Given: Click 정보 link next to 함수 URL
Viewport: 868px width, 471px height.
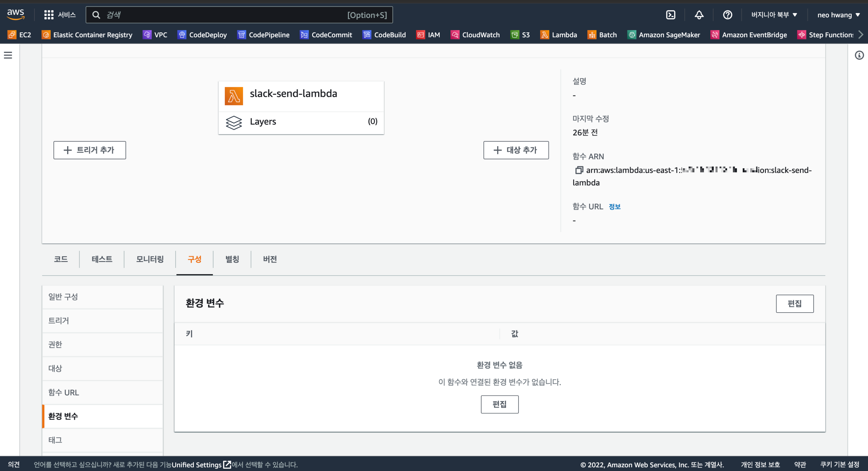Looking at the screenshot, I should (x=614, y=207).
